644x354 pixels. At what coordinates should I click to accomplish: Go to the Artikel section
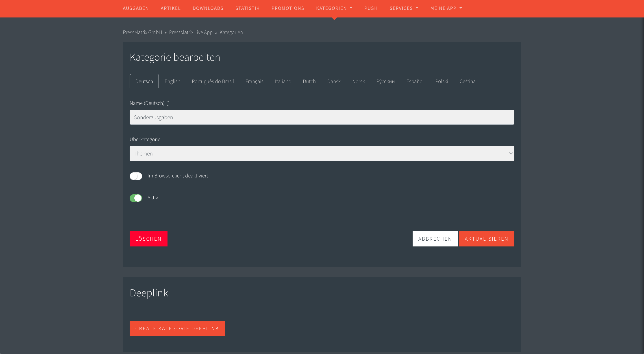tap(170, 8)
